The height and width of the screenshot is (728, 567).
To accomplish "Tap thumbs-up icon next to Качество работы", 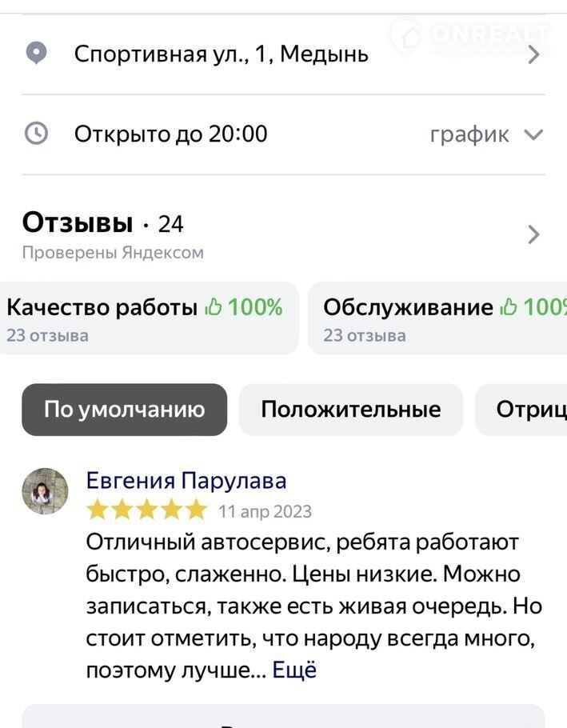I will pyautogui.click(x=214, y=307).
